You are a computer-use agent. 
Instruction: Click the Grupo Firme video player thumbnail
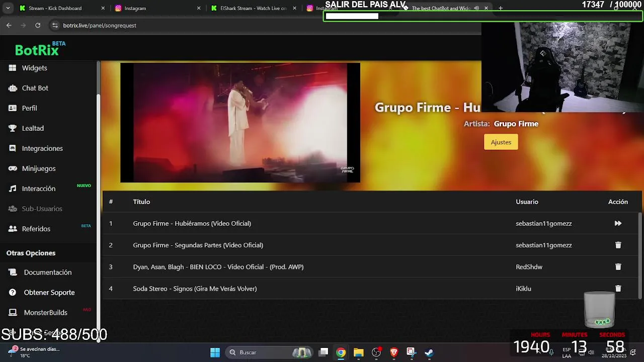click(240, 122)
